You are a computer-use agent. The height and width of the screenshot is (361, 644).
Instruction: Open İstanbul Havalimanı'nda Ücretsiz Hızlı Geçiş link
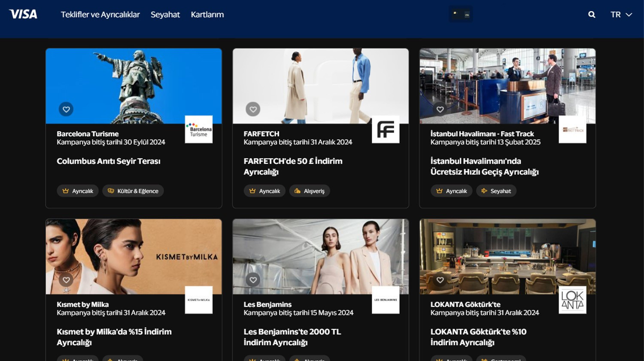pos(484,166)
